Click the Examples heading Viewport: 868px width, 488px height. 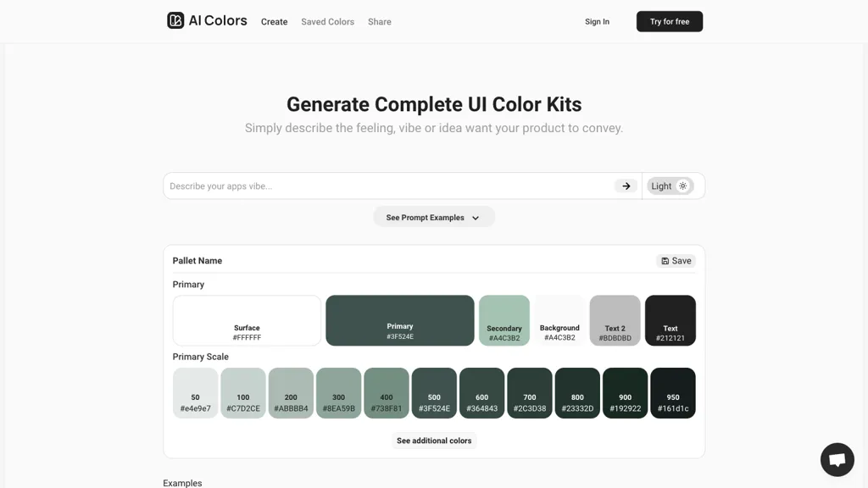182,483
